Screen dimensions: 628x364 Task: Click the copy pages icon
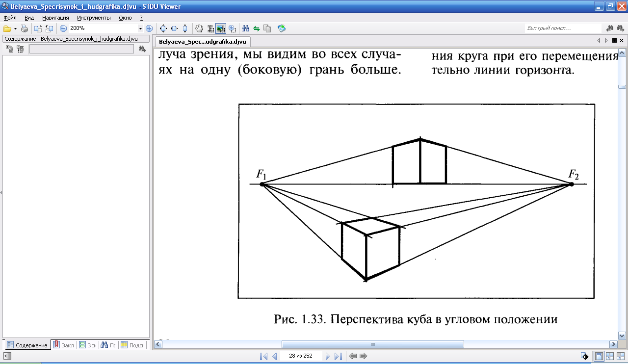[267, 28]
